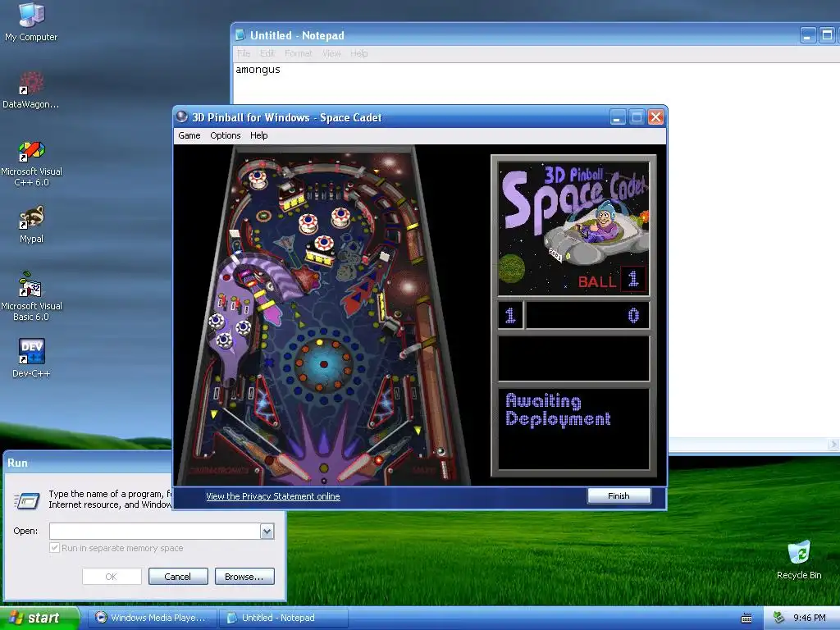Screen dimensions: 840x630
Task: Open the View menu in Notepad
Action: (x=331, y=53)
